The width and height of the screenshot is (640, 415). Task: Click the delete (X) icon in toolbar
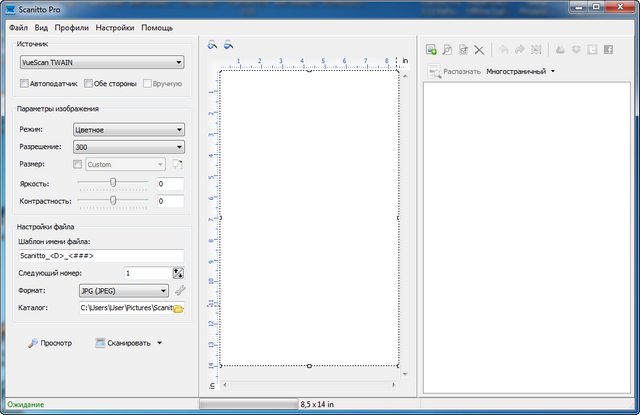coord(479,49)
